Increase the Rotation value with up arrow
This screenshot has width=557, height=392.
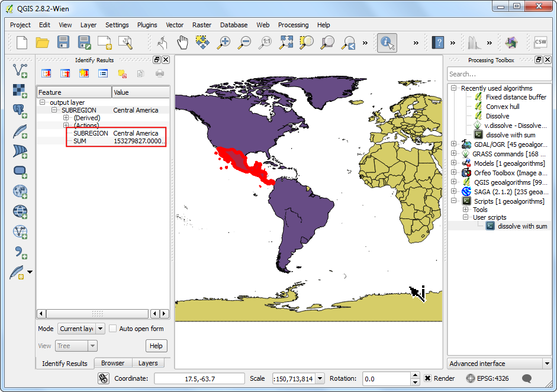click(x=415, y=375)
